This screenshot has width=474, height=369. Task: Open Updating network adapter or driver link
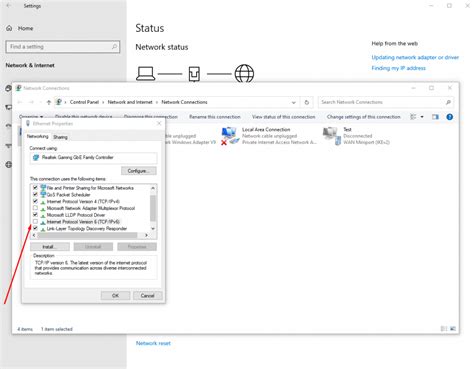pos(415,57)
